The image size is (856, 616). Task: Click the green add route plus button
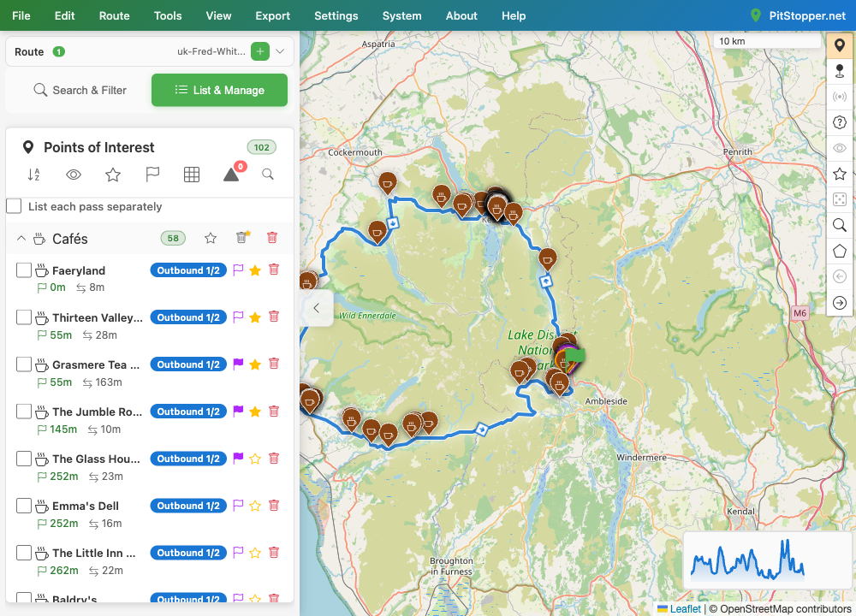(x=260, y=51)
